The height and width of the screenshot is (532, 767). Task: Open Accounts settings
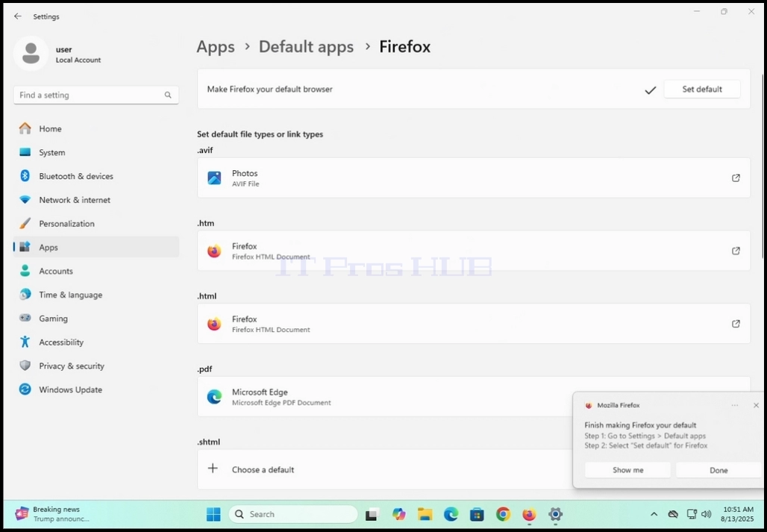tap(96, 271)
